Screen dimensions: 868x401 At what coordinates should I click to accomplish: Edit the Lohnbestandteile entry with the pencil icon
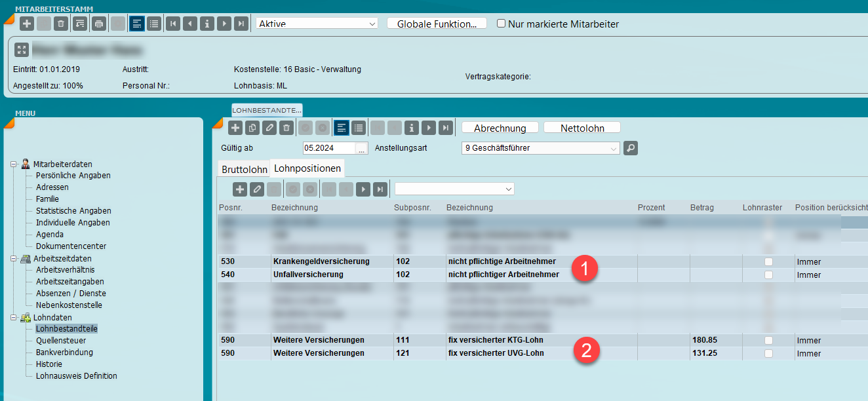point(269,128)
